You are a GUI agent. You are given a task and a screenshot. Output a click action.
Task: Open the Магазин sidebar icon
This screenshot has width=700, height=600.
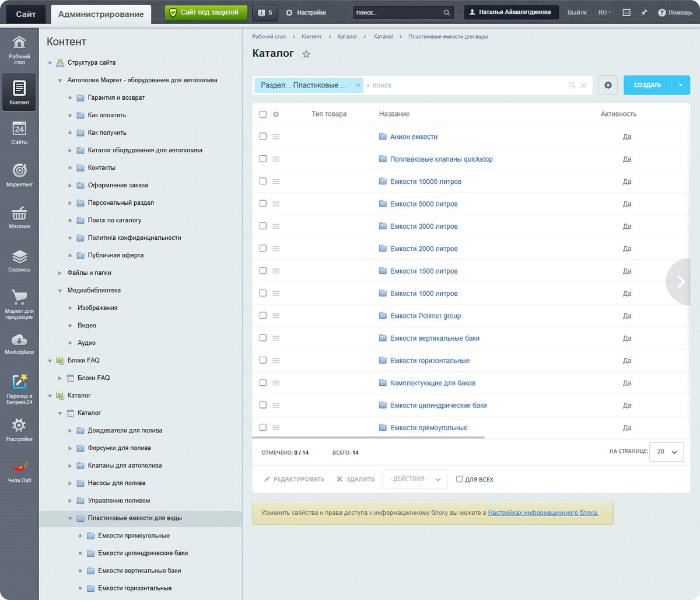click(19, 217)
